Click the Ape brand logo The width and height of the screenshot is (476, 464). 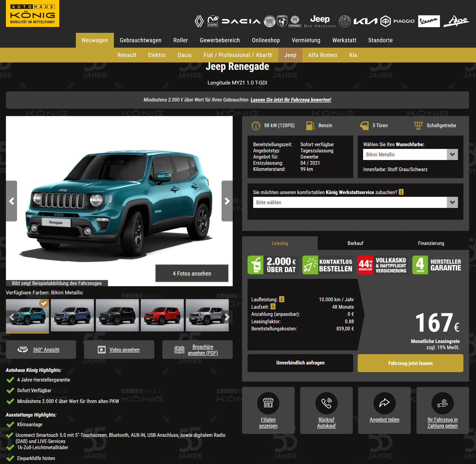coord(456,21)
